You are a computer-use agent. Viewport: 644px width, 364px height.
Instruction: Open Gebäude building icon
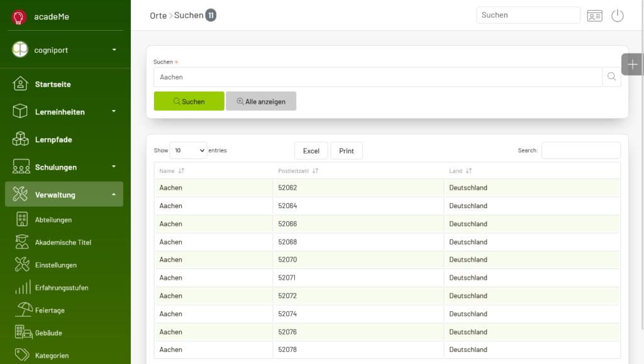tap(23, 333)
